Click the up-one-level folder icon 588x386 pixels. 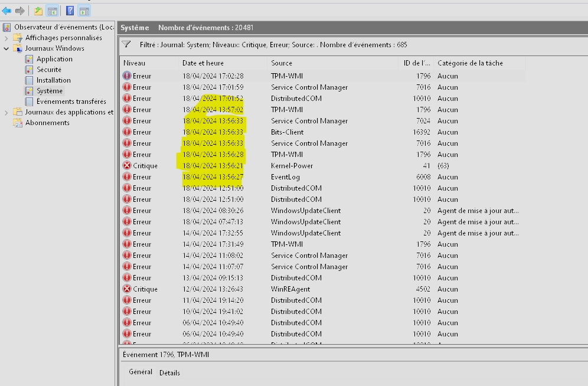38,11
